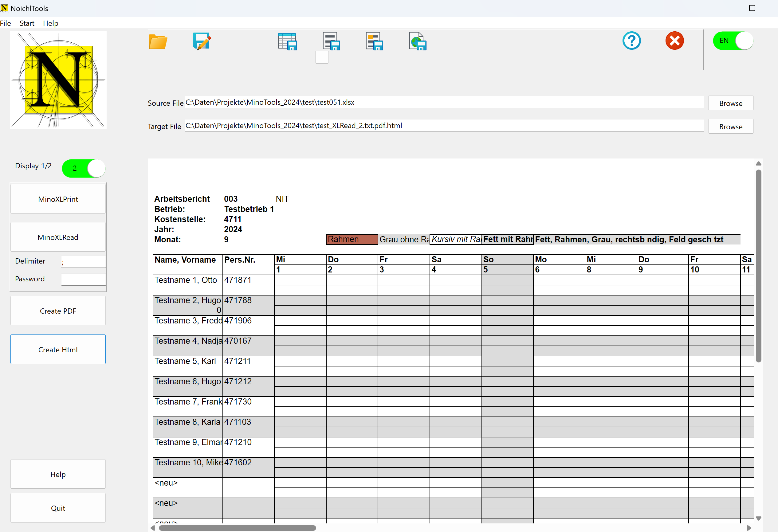Click personnel number 471871
Screen dimensions: 778x532
238,280
